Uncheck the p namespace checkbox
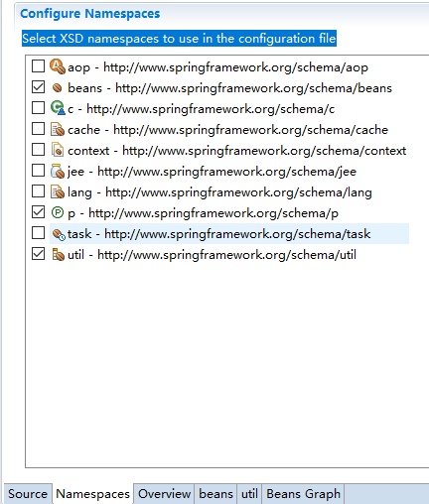The width and height of the screenshot is (429, 504). pos(38,212)
